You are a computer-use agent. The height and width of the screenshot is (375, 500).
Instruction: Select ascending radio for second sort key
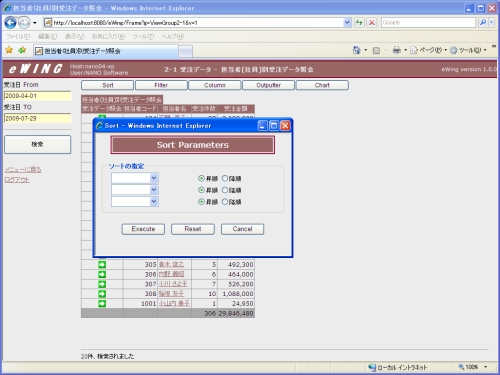tap(201, 190)
